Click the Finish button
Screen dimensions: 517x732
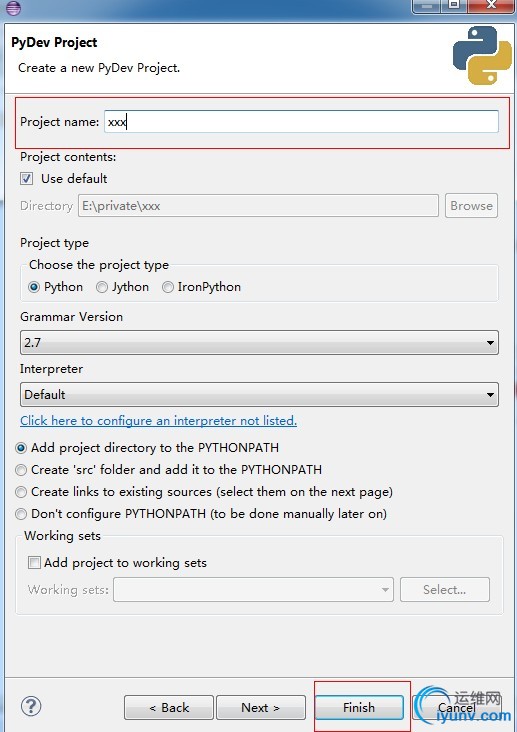(359, 707)
